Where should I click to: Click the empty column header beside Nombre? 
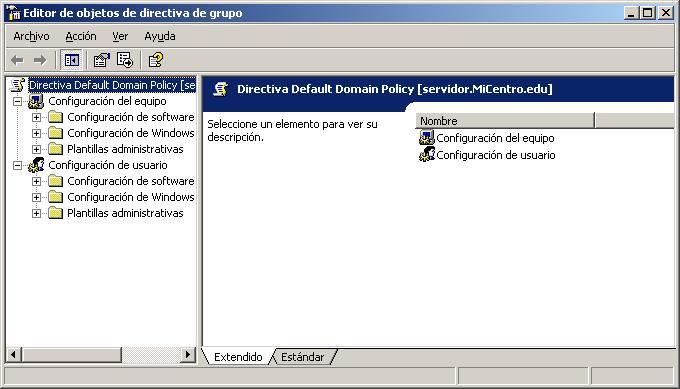634,121
